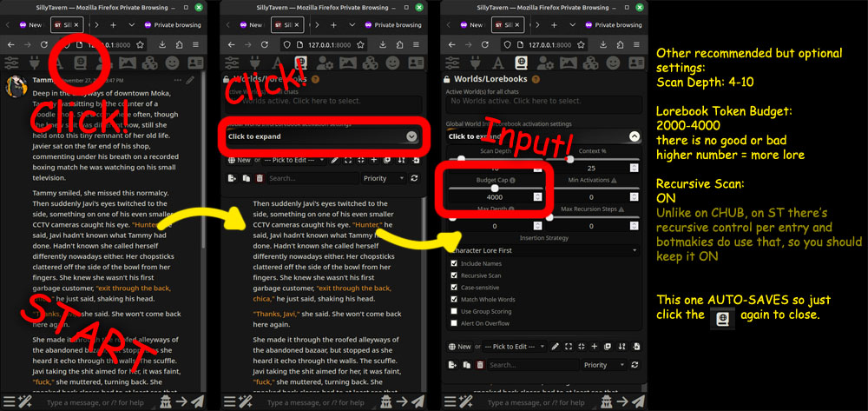Click Max Recursion Steps number stepper
This screenshot has height=411, width=868.
pos(634,226)
